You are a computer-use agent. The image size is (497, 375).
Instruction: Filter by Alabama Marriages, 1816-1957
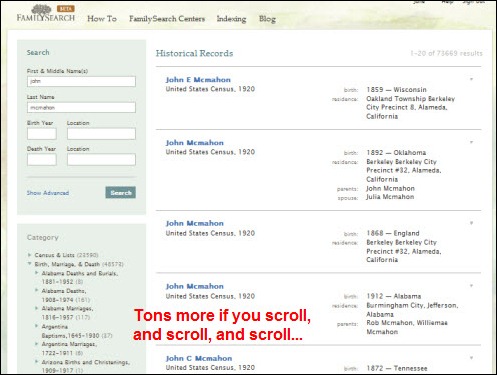[67, 313]
